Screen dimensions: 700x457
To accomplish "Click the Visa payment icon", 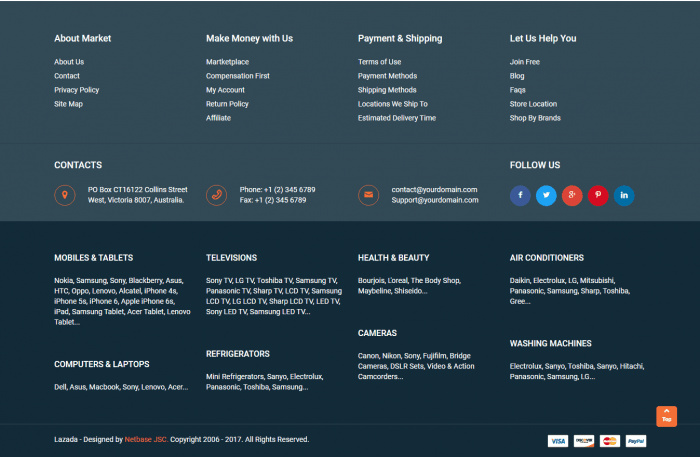I will [557, 440].
